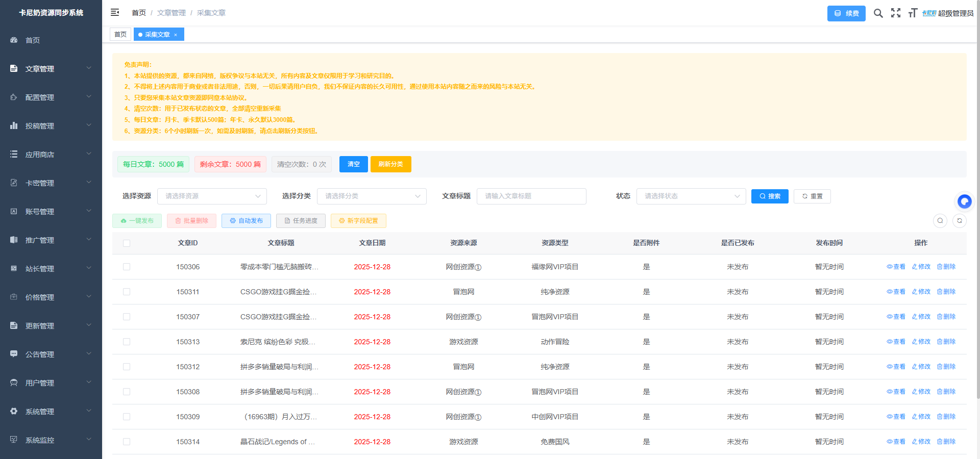Viewport: 980px width, 459px height.
Task: Click the 一键发布 publish button
Action: pyautogui.click(x=137, y=221)
